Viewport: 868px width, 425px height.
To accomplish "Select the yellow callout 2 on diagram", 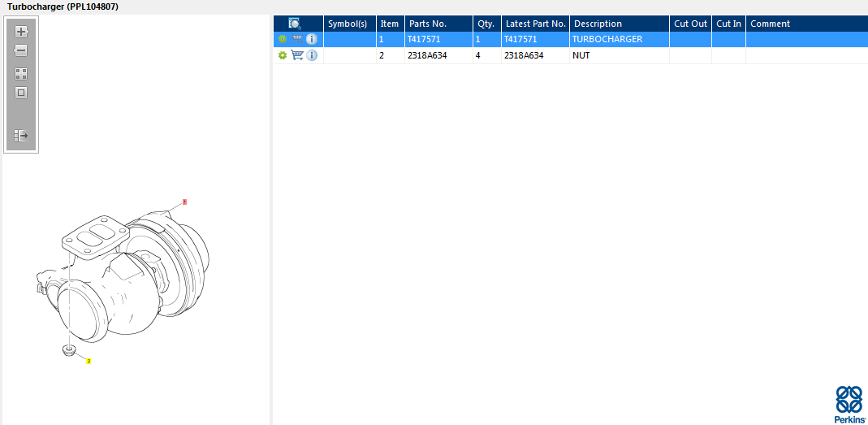I will [89, 362].
